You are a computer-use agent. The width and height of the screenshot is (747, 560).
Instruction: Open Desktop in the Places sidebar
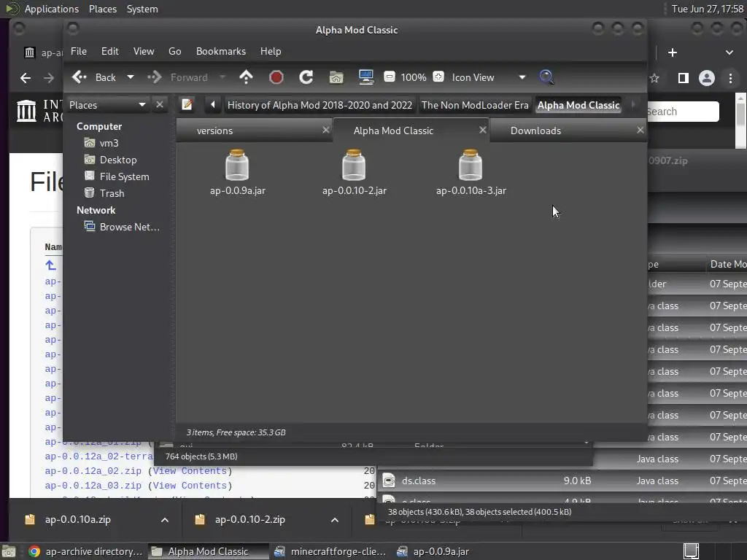pyautogui.click(x=117, y=160)
